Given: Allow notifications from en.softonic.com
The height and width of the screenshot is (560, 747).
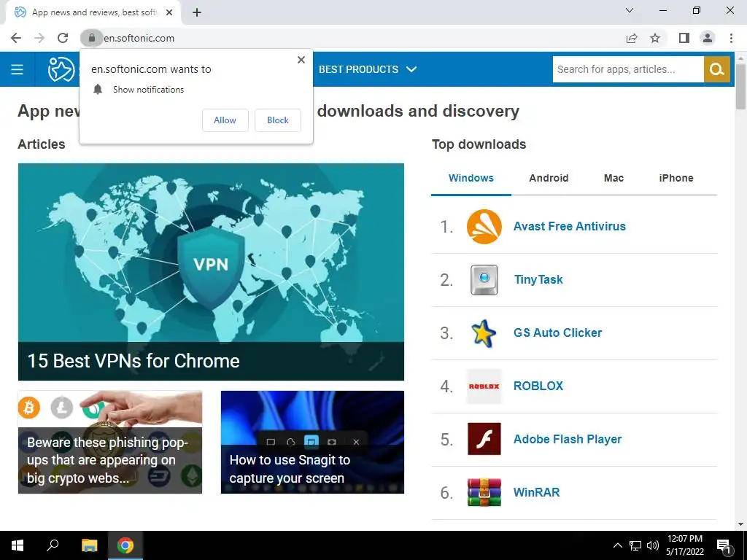Looking at the screenshot, I should (x=225, y=120).
